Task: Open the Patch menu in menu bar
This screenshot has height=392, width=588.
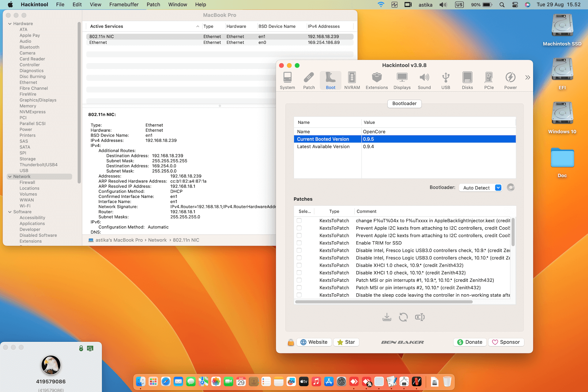Action: pyautogui.click(x=153, y=5)
